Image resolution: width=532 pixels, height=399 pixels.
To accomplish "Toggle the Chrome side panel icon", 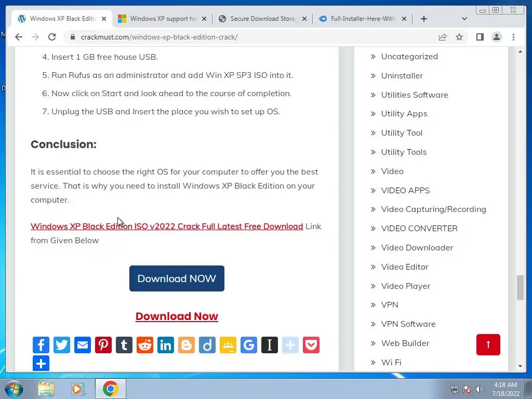I will point(480,37).
